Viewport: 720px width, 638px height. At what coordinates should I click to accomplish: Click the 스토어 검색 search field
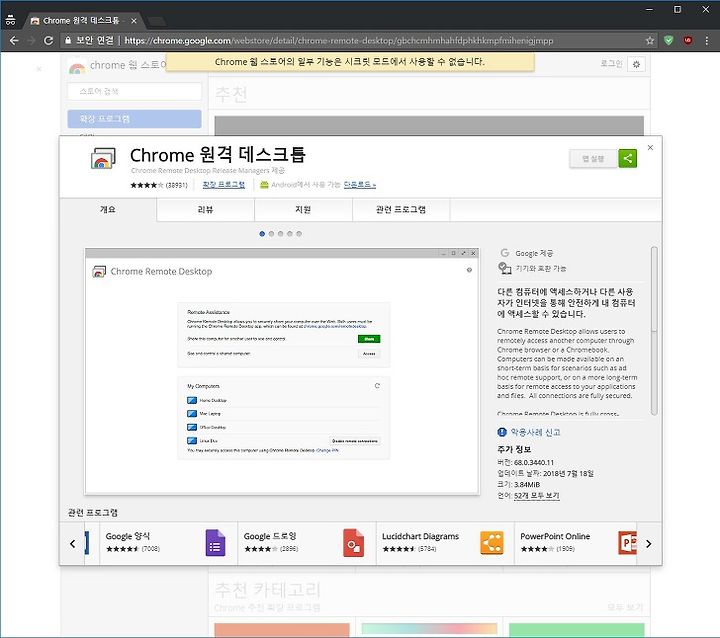(x=134, y=91)
